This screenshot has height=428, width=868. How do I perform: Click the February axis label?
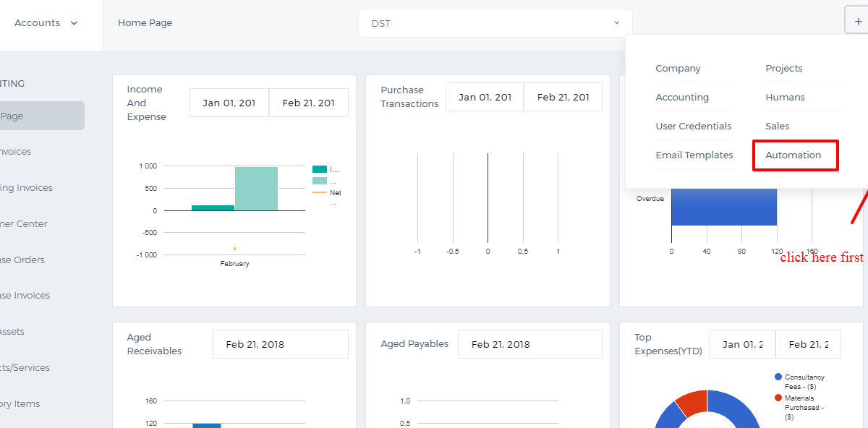click(x=234, y=264)
